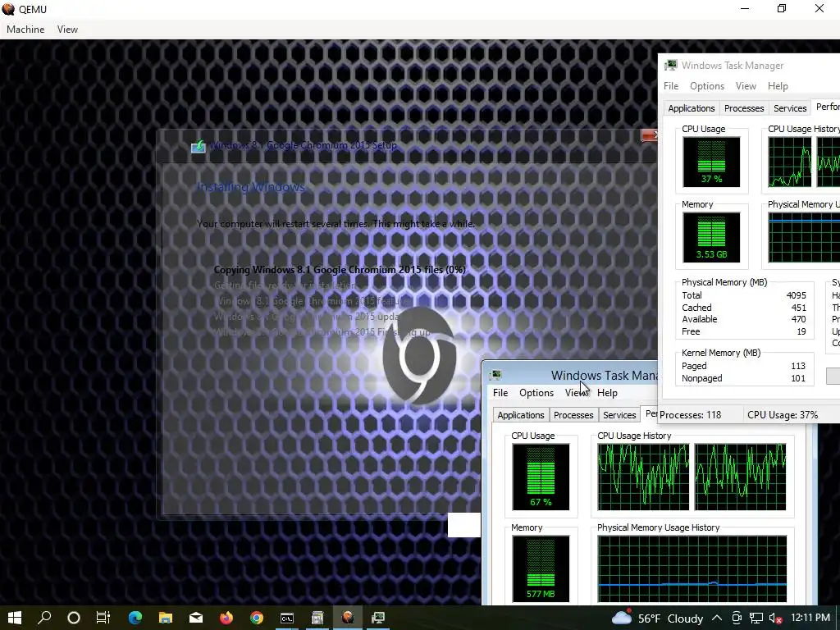This screenshot has height=630, width=840.
Task: Open Mail app from taskbar
Action: coord(196,618)
